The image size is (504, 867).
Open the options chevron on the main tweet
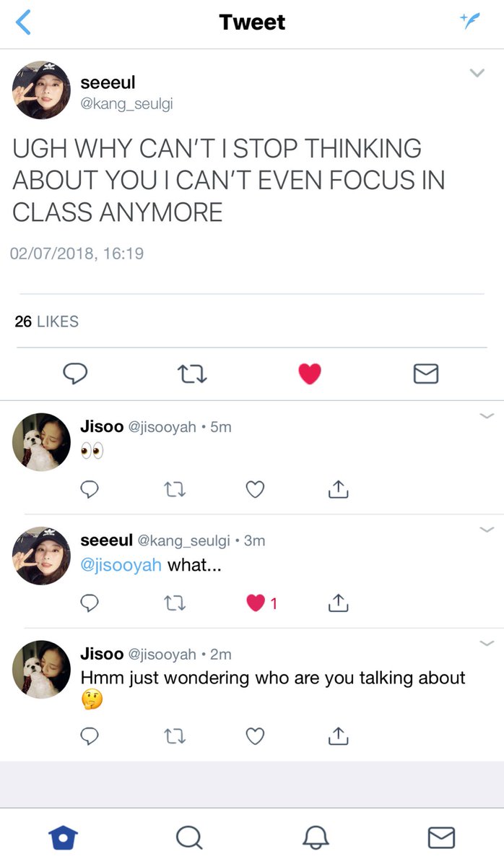click(x=477, y=73)
